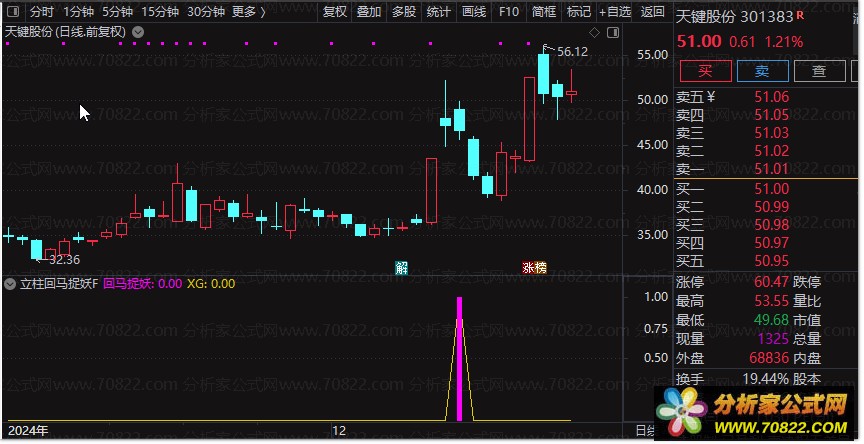
Task: Click the stock title 天键股份 301383
Action: click(x=734, y=17)
